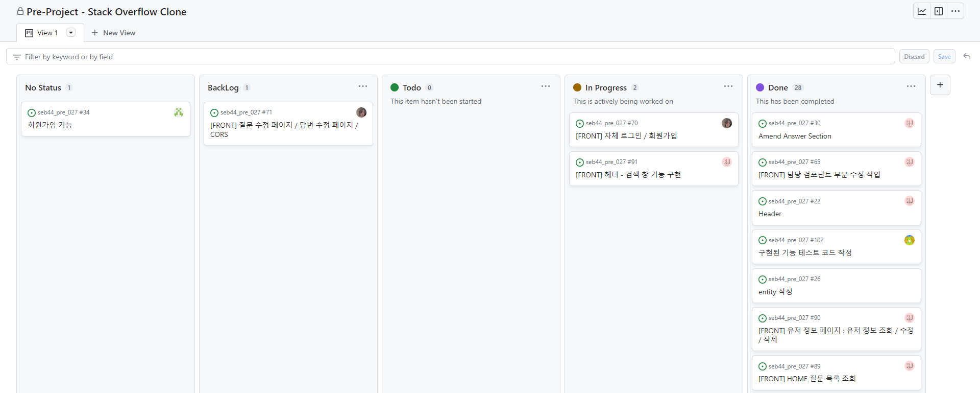
Task: Open the Done column options menu
Action: click(911, 86)
